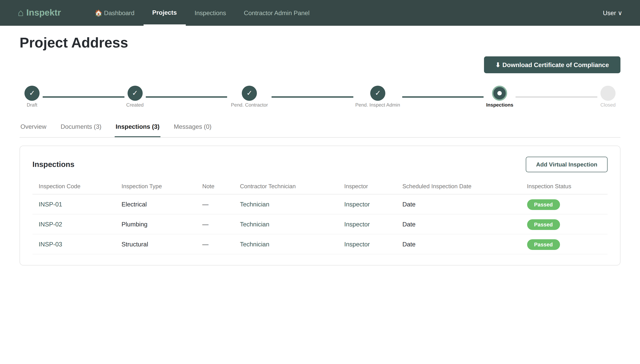Click the Draft step checkmark circle
640x364 pixels.
point(32,93)
